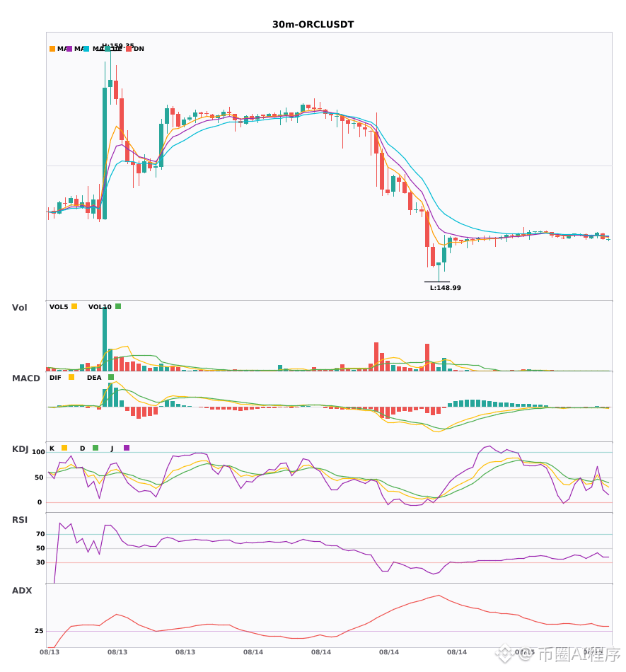Select the yellow VOL5 legend swatch
This screenshot has height=672, width=626.
[74, 306]
